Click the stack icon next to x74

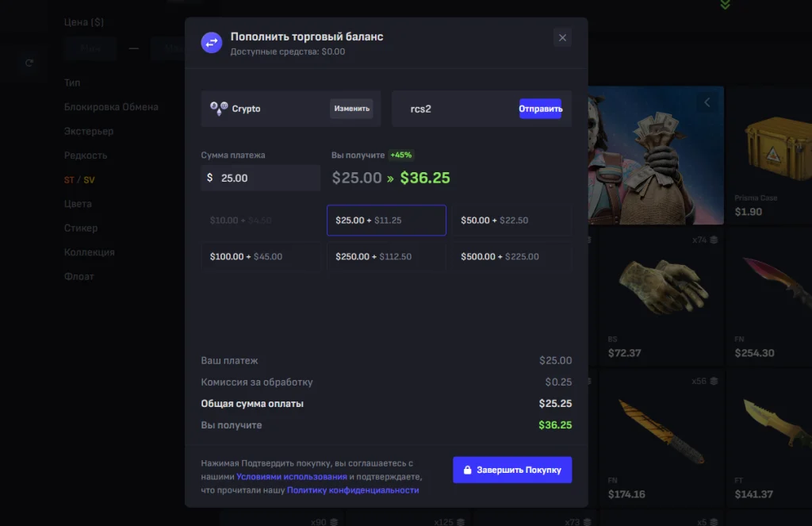click(x=714, y=240)
